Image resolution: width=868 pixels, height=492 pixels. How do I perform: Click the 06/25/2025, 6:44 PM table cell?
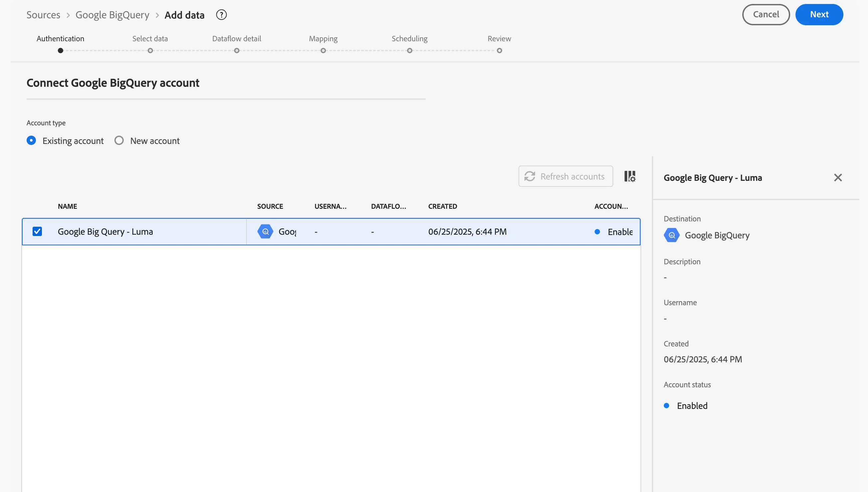pos(467,231)
